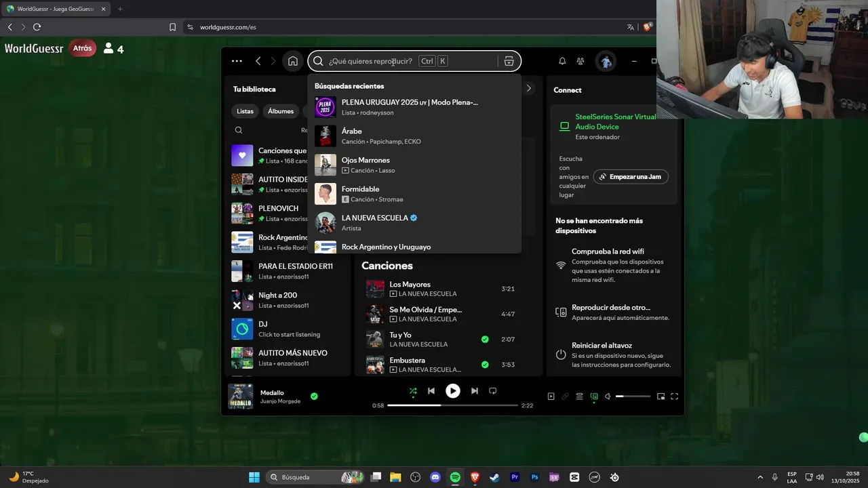This screenshot has width=868, height=488.
Task: Open the Spotify profile avatar menu
Action: click(x=606, y=61)
